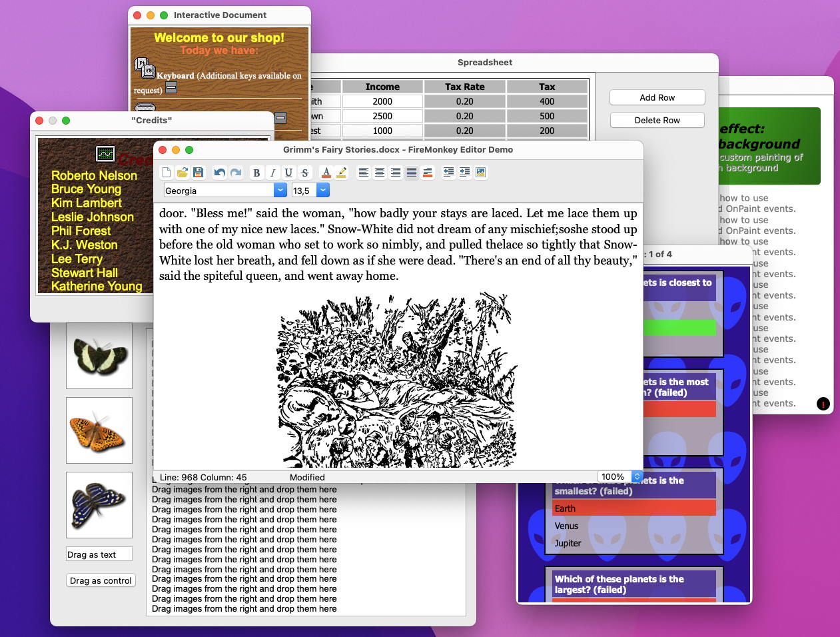Image resolution: width=840 pixels, height=637 pixels.
Task: Select the Earth answer option
Action: [634, 508]
